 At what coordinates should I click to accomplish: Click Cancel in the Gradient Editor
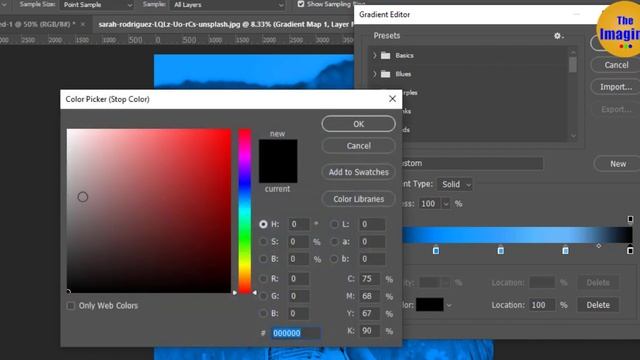[x=616, y=65]
